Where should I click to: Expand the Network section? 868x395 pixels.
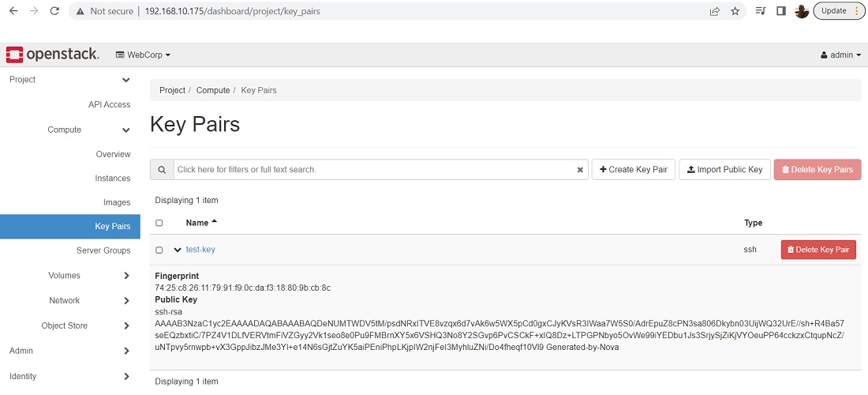point(126,301)
